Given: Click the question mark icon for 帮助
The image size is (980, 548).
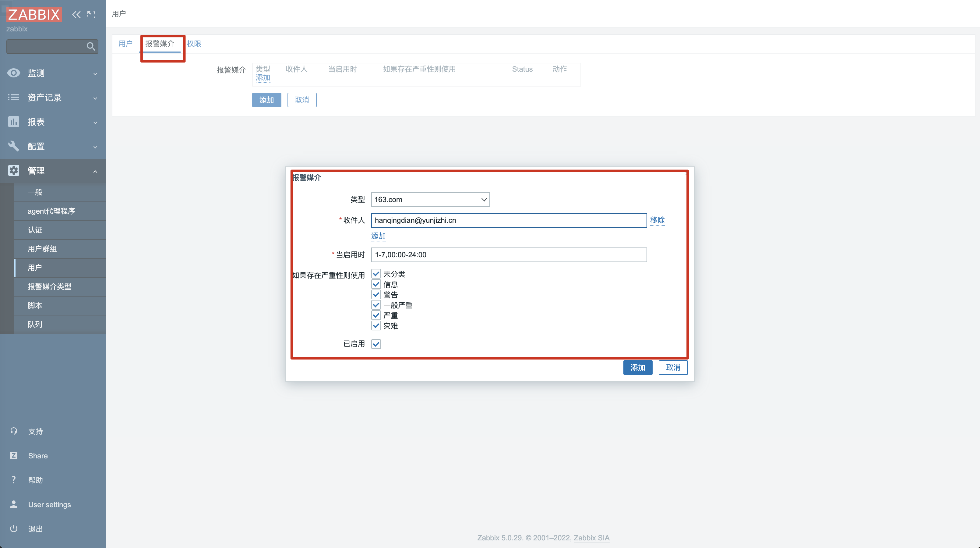Looking at the screenshot, I should 14,480.
